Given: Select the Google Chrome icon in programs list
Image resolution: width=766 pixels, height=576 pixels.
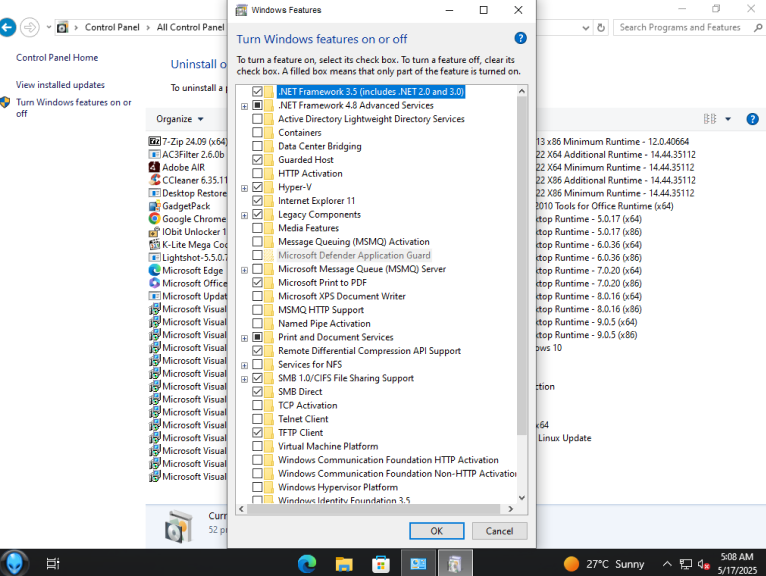Looking at the screenshot, I should pos(154,218).
